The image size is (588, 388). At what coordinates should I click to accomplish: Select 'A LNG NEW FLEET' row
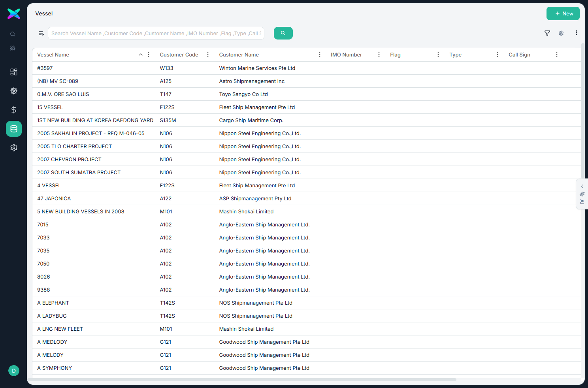coord(307,329)
